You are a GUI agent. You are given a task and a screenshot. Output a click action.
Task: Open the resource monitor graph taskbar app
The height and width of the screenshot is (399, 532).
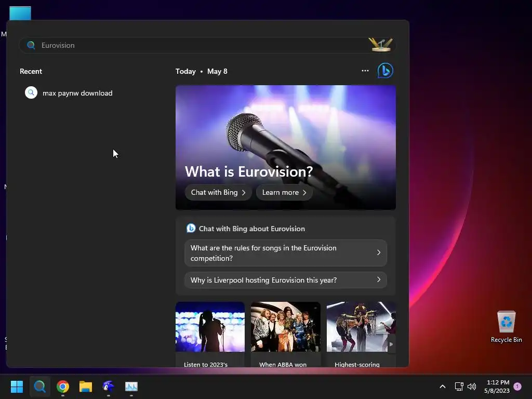click(131, 387)
